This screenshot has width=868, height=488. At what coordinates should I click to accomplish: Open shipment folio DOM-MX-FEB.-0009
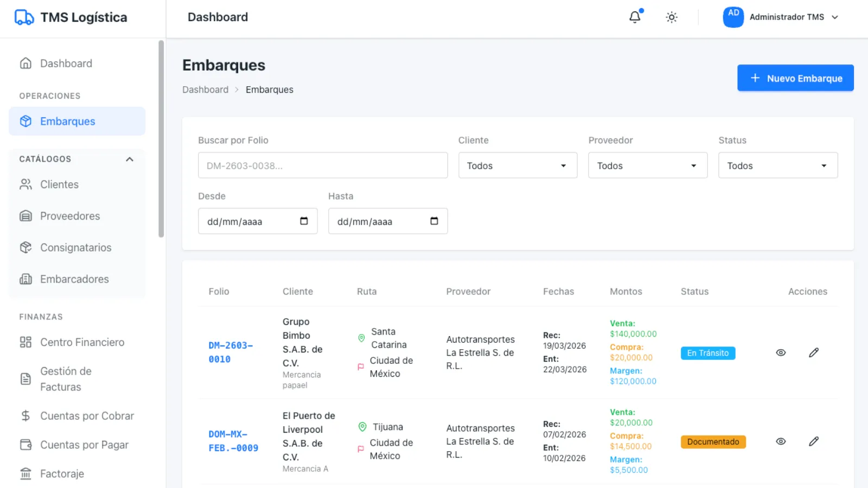click(233, 441)
